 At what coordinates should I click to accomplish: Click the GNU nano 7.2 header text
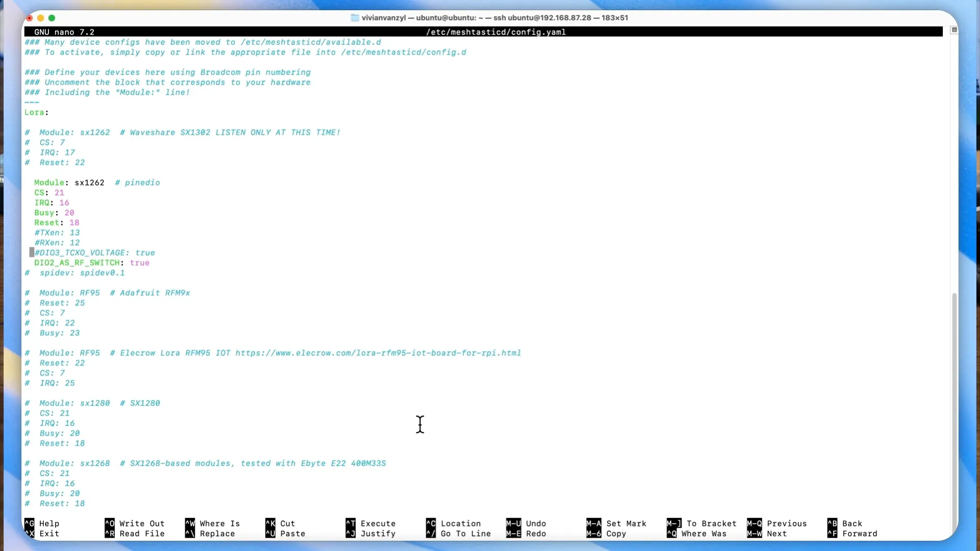point(64,32)
